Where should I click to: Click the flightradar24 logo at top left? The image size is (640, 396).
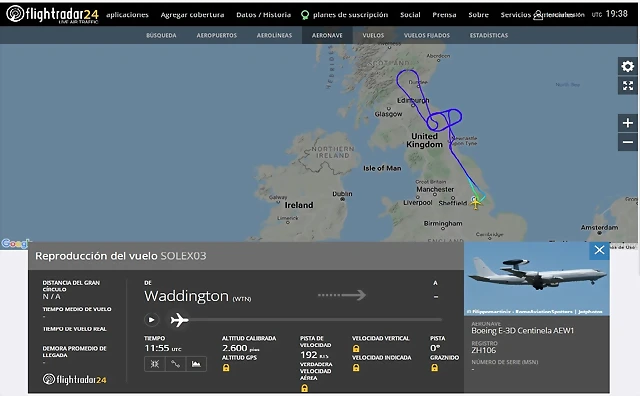[52, 14]
